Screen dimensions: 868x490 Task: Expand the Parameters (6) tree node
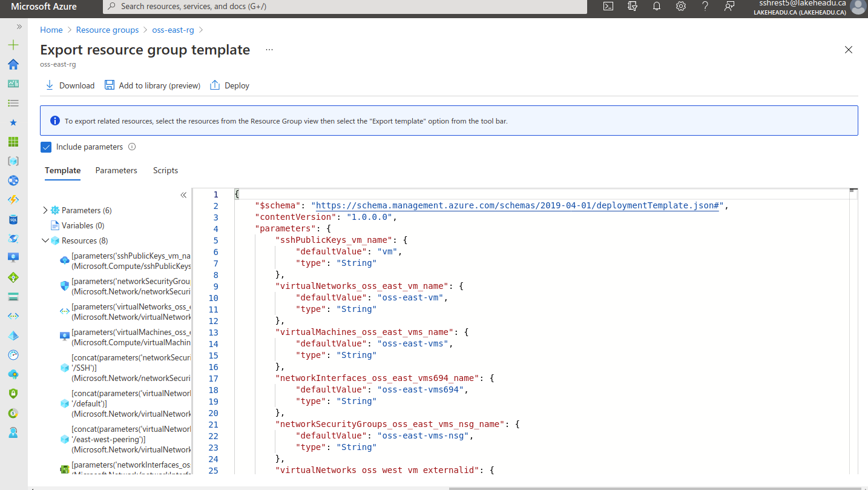pyautogui.click(x=45, y=210)
